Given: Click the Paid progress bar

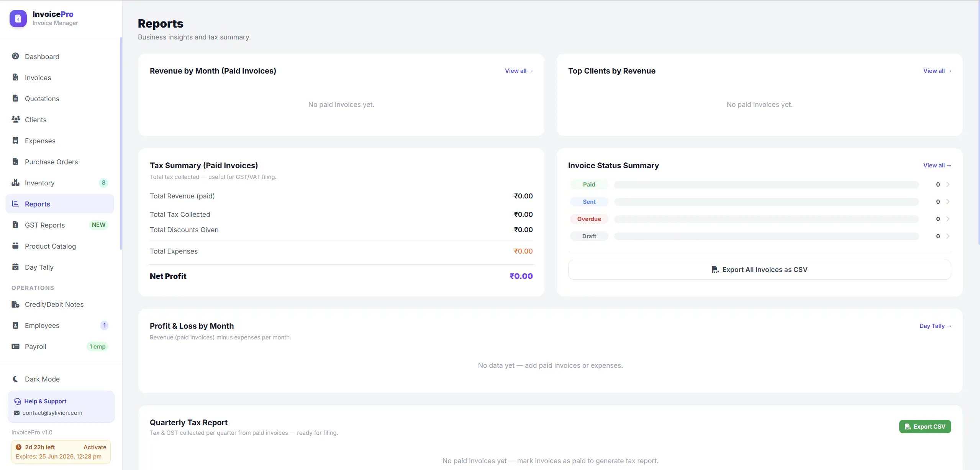Looking at the screenshot, I should coord(766,185).
